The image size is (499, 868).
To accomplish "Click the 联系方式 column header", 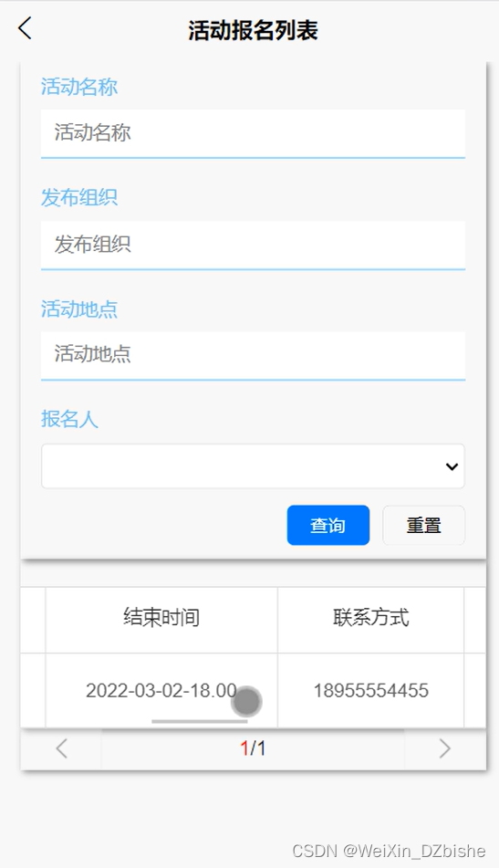I will click(x=370, y=620).
